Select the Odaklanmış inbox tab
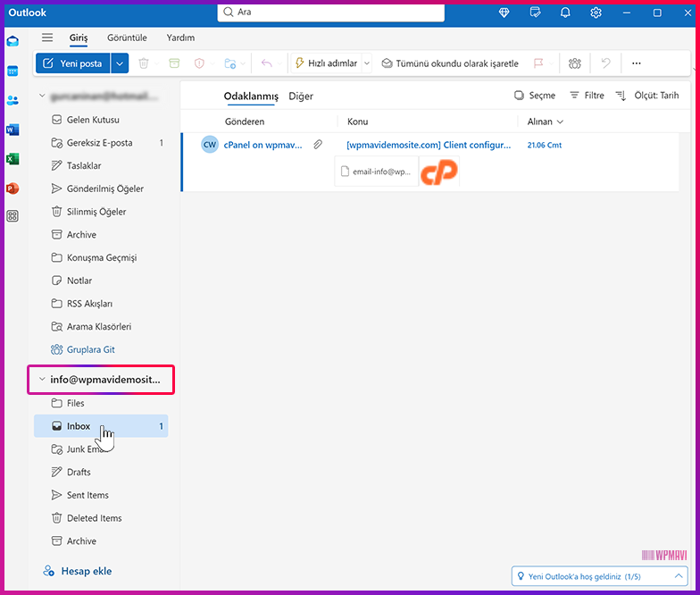 click(251, 96)
